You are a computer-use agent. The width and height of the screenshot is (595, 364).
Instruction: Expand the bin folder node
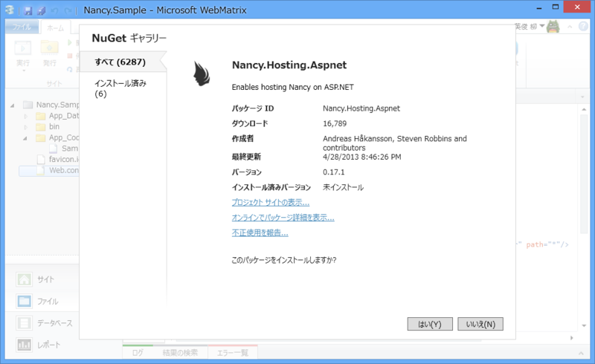click(x=25, y=127)
